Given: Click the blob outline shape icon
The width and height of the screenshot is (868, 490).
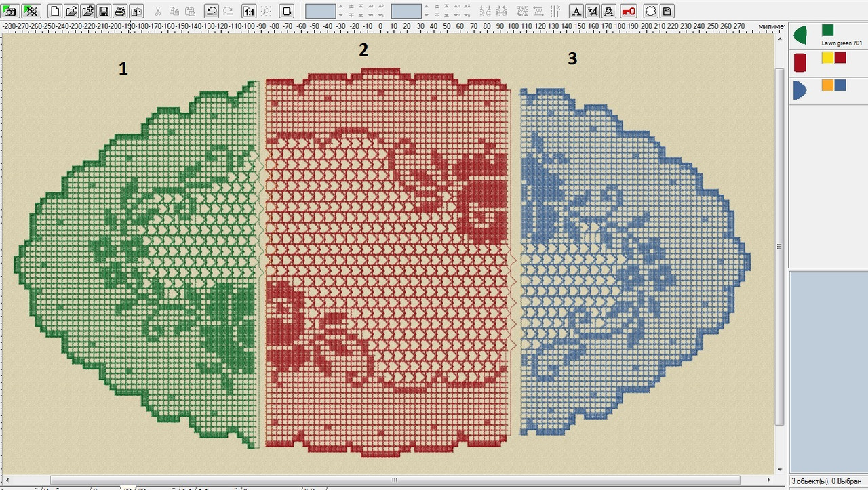Looking at the screenshot, I should (x=650, y=11).
